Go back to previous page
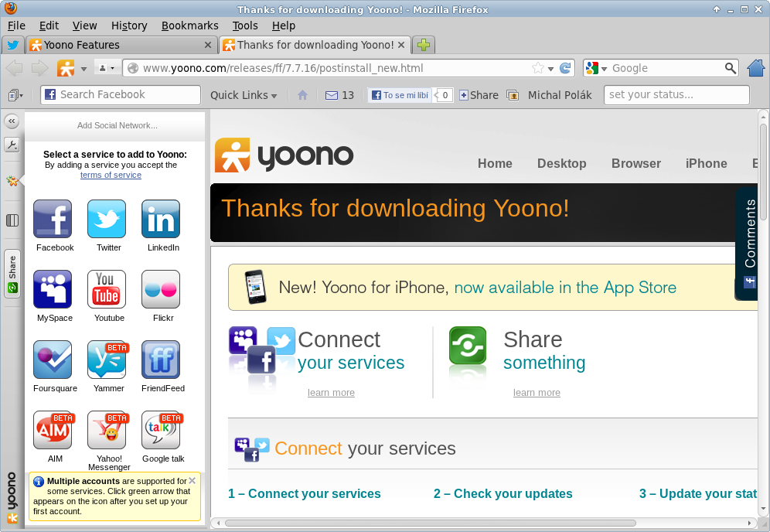The image size is (770, 532). coord(14,68)
